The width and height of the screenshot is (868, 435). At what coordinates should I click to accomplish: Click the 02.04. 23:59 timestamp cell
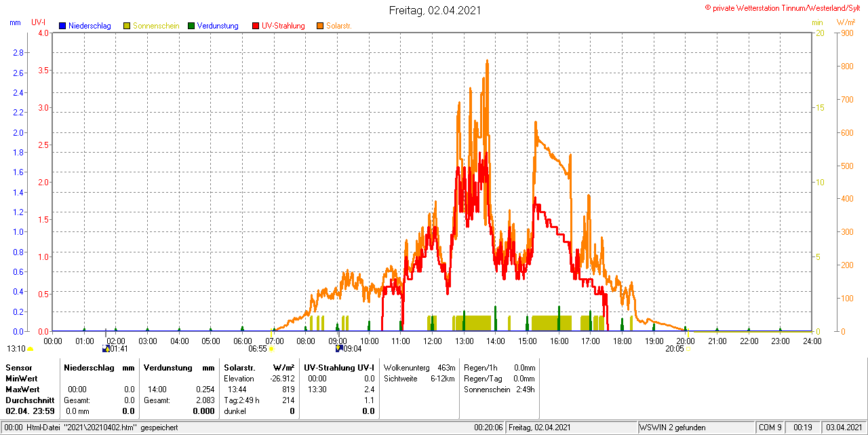pyautogui.click(x=30, y=411)
